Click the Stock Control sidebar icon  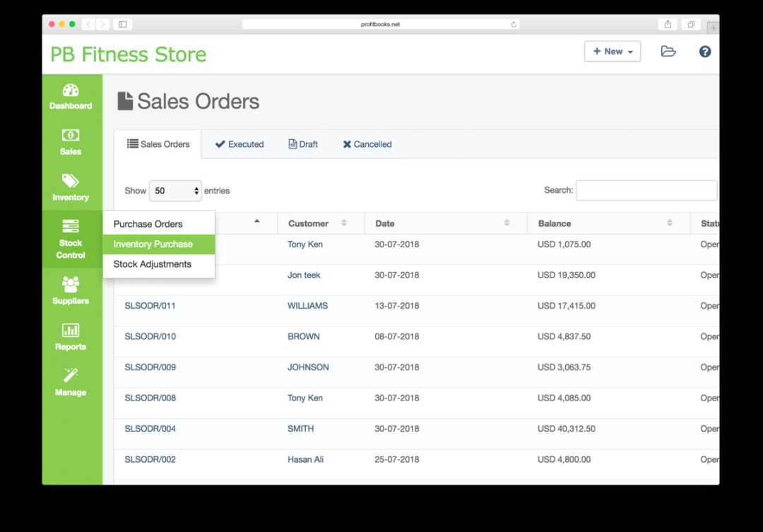click(x=71, y=239)
